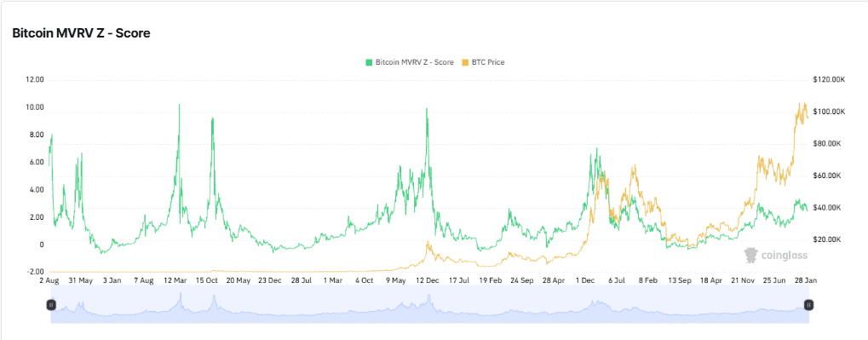The width and height of the screenshot is (868, 340).
Task: Grab the left range slider handle
Action: (51, 304)
